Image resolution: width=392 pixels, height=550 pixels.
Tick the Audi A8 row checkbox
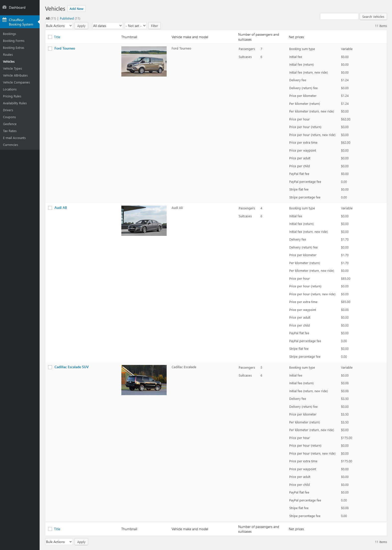click(50, 208)
